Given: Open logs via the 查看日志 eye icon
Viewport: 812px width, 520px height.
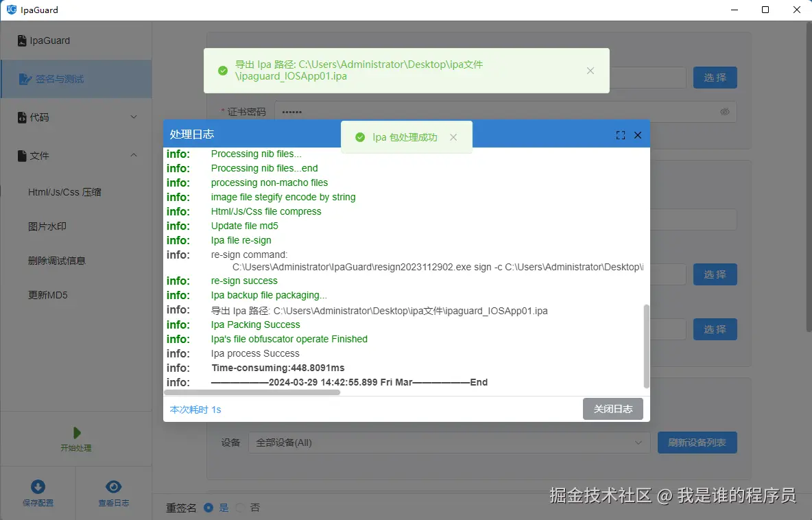Looking at the screenshot, I should click(x=114, y=485).
